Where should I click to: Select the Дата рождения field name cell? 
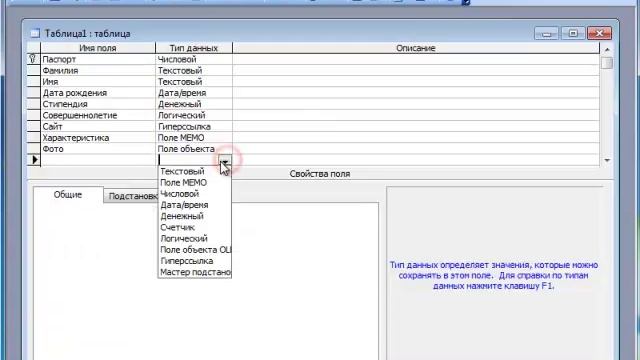pos(98,93)
